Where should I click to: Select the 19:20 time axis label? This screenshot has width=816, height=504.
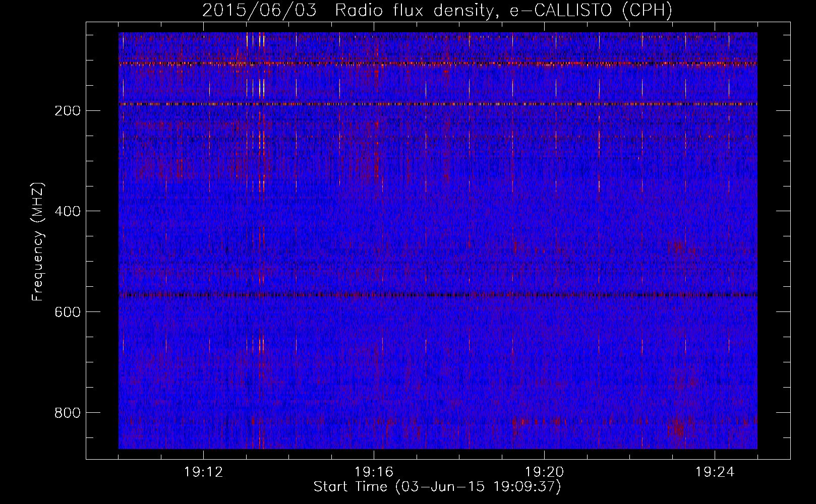point(544,472)
